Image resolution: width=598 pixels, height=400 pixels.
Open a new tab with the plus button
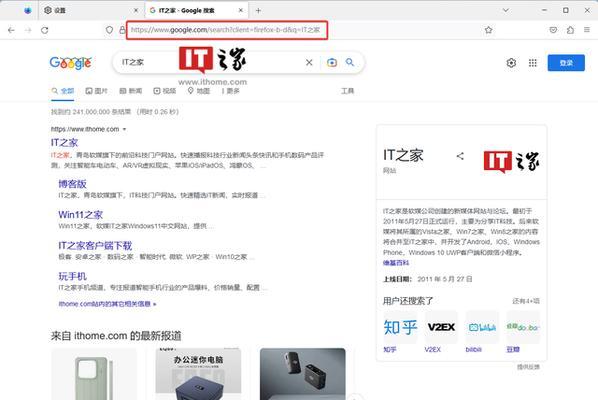258,10
